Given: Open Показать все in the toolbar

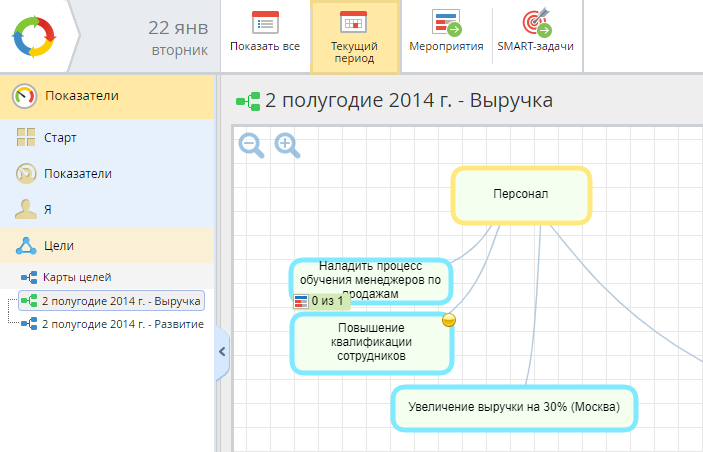Looking at the screenshot, I should (264, 36).
